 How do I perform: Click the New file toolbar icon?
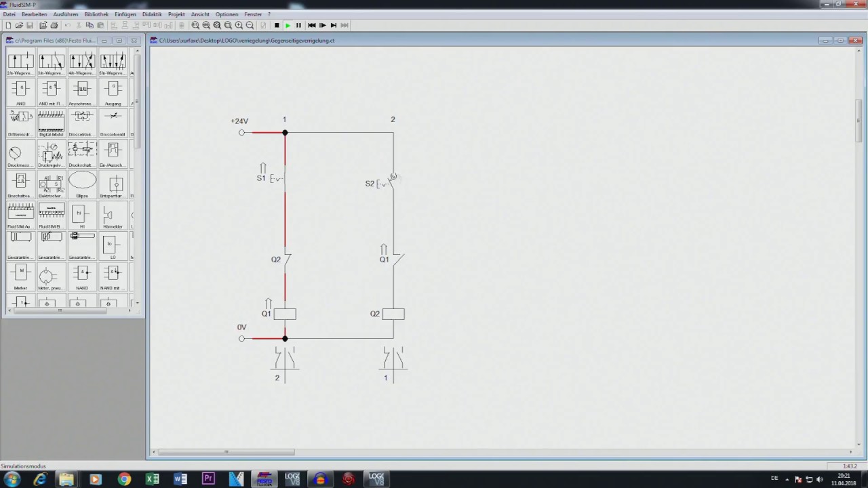[x=8, y=25]
